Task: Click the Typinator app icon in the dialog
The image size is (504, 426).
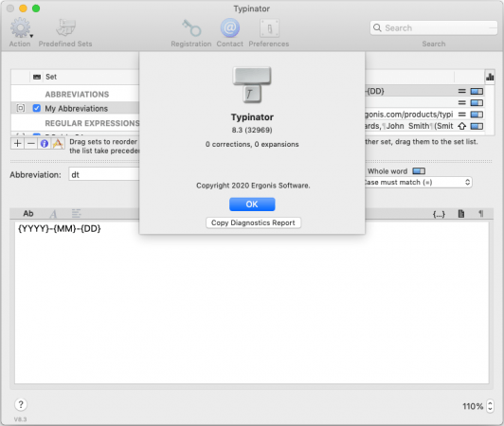Action: coord(252,85)
